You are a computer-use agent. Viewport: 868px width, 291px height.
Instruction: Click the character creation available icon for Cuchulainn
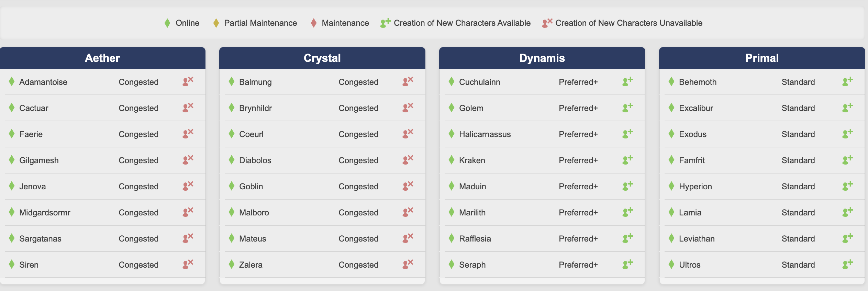628,81
